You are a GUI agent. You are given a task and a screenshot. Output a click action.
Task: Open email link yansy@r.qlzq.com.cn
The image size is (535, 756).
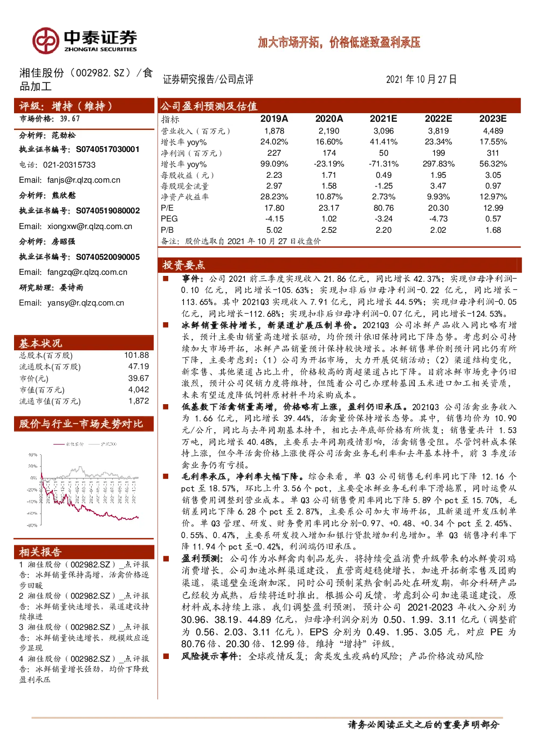86,303
